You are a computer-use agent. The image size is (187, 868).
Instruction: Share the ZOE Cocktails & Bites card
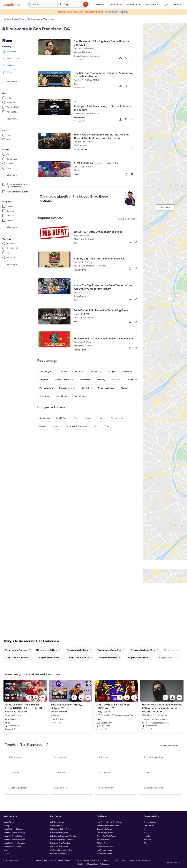[127, 697]
